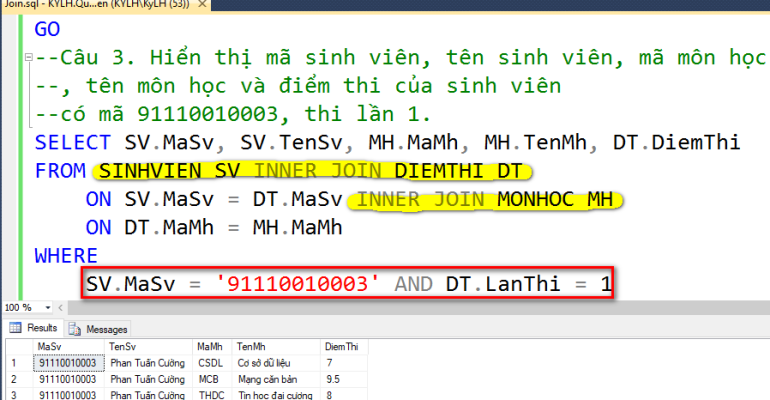
Task: Click the 'Mạng căn bản' cell
Action: pos(276,379)
